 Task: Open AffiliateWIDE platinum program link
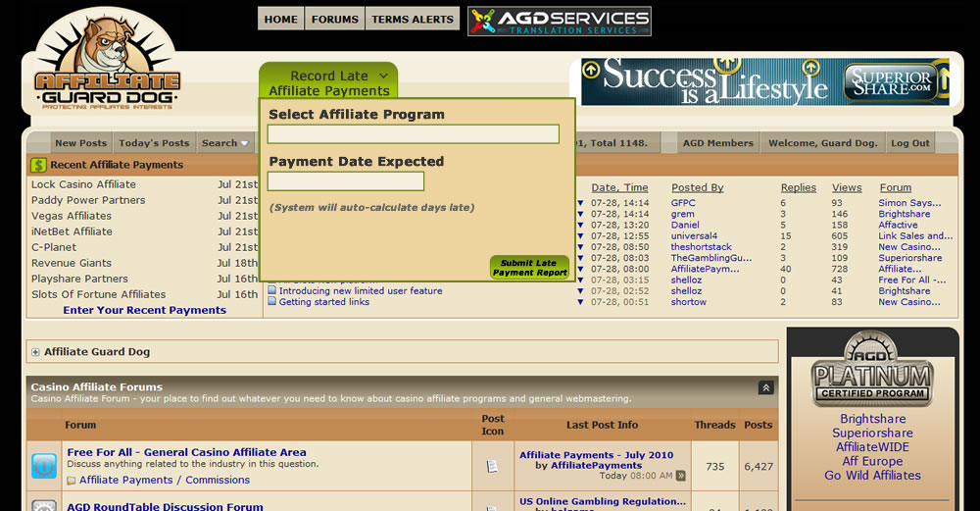point(872,447)
